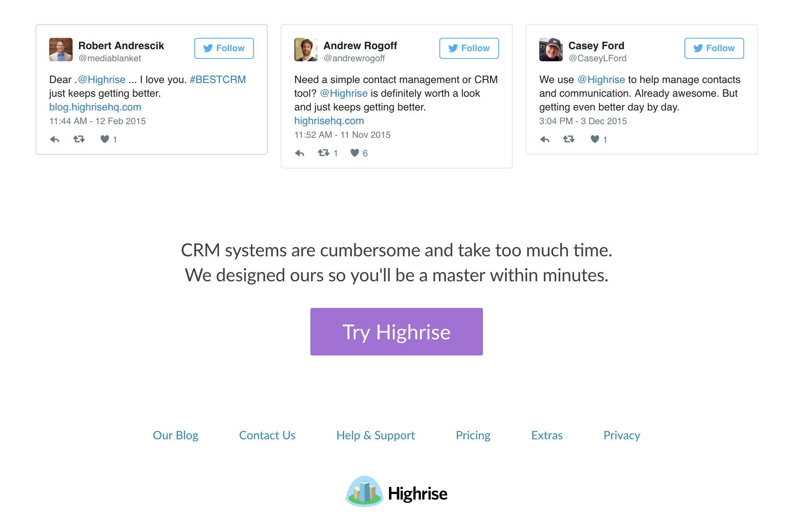The width and height of the screenshot is (807, 532).
Task: Retweet Casey Ford's tweet
Action: click(569, 139)
